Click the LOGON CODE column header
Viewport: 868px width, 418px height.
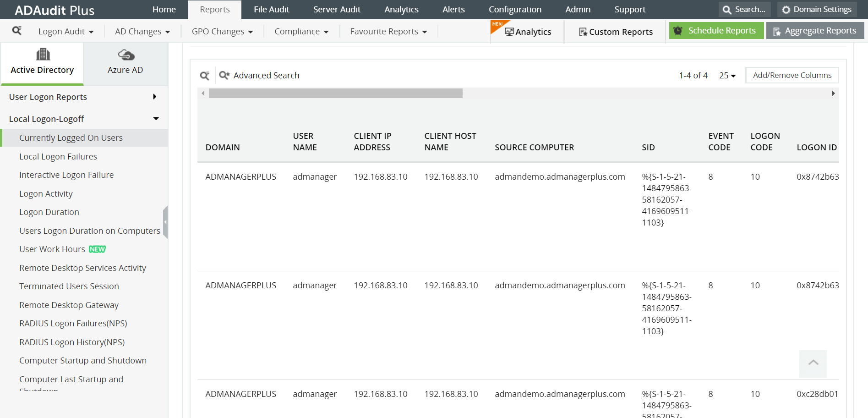point(765,142)
